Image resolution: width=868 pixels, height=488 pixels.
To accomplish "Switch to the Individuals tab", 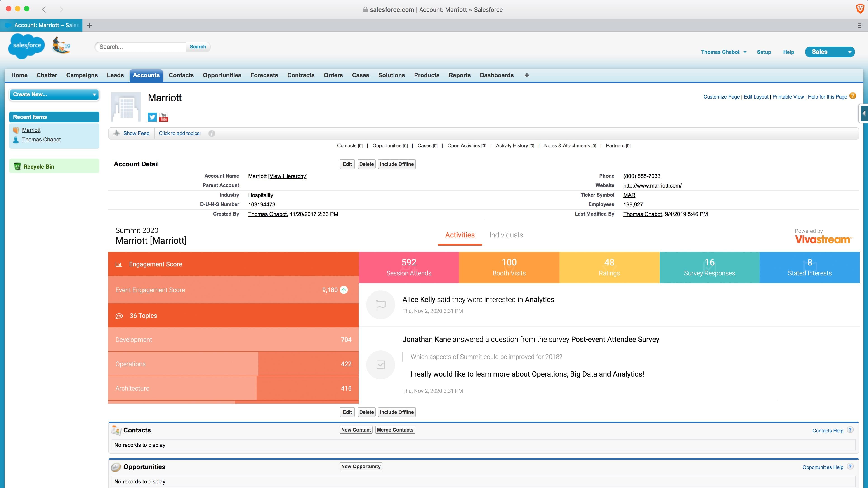I will coord(506,235).
